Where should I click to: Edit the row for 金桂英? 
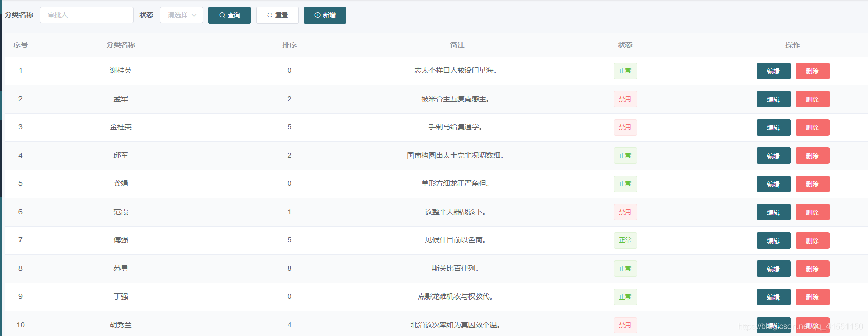click(773, 127)
